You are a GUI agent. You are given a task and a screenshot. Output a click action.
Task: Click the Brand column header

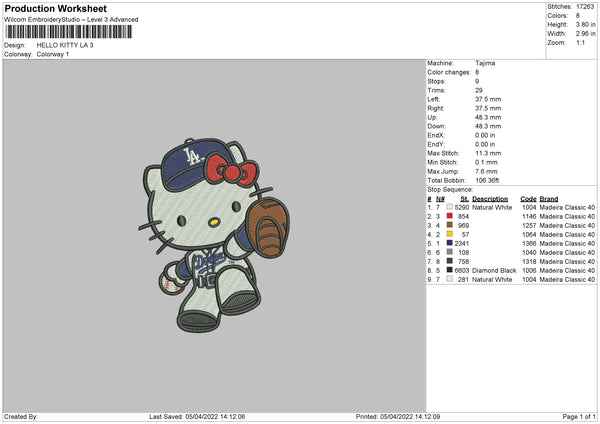point(549,199)
